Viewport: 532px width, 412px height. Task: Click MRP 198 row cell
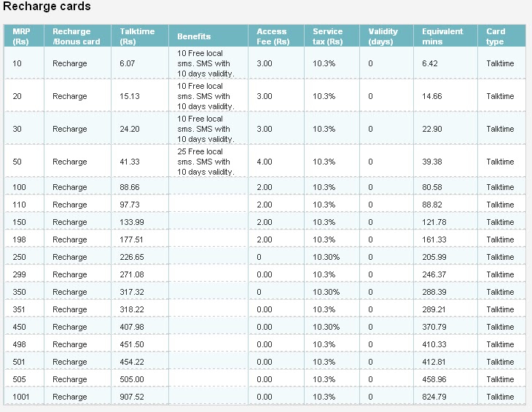19,239
